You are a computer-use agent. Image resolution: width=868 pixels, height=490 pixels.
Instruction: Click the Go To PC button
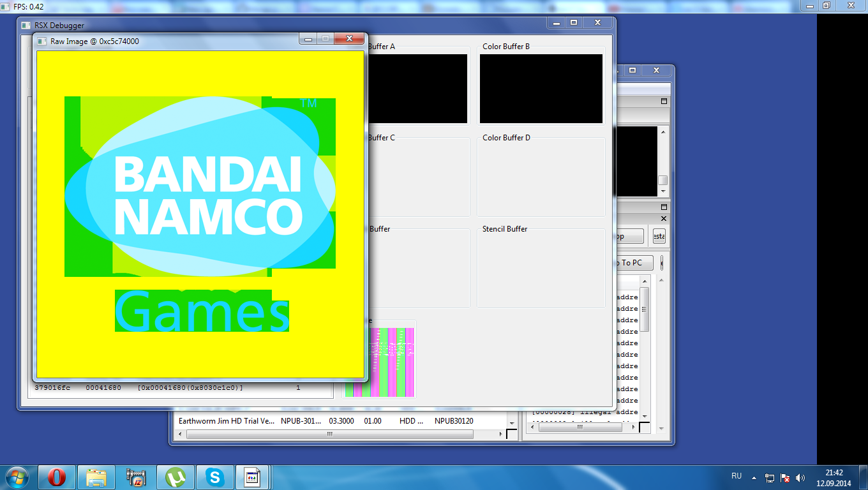pyautogui.click(x=633, y=263)
